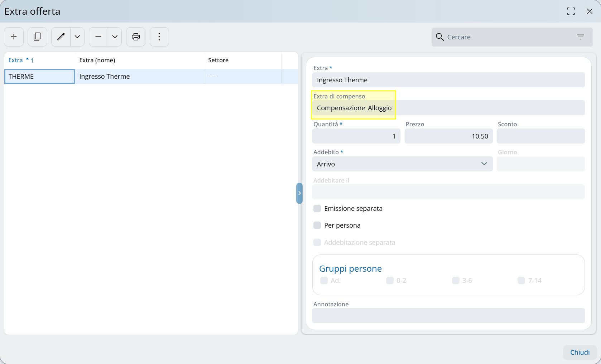601x364 pixels.
Task: Open the Addebito dropdown showing Arrivo
Action: [402, 164]
